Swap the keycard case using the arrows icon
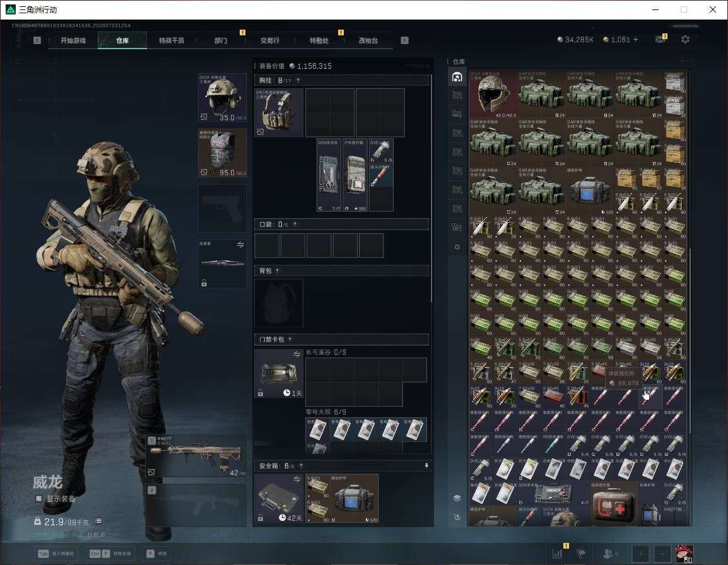The height and width of the screenshot is (565, 728). [x=296, y=354]
